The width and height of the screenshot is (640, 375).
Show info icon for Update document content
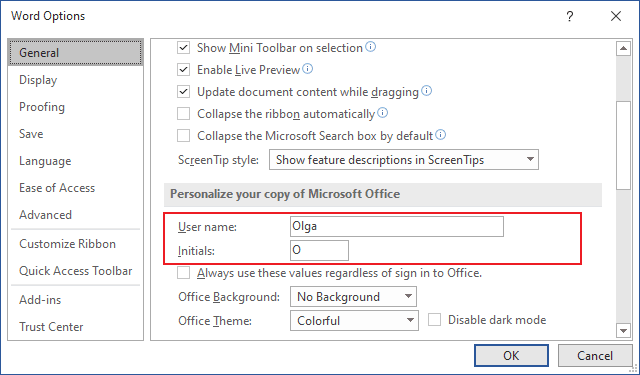426,91
